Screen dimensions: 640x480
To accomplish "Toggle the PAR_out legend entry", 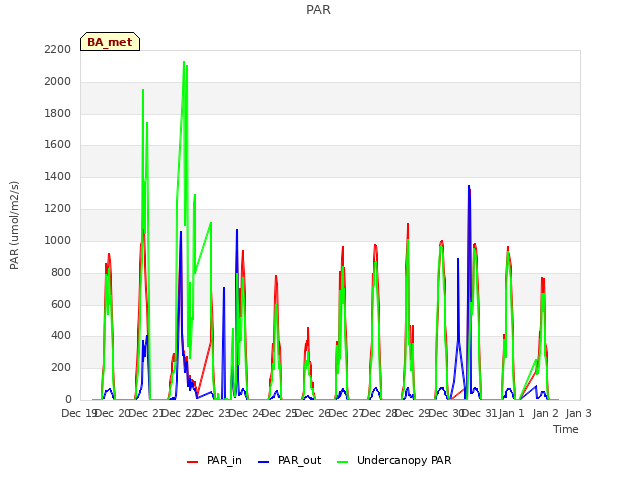I will pyautogui.click(x=290, y=460).
